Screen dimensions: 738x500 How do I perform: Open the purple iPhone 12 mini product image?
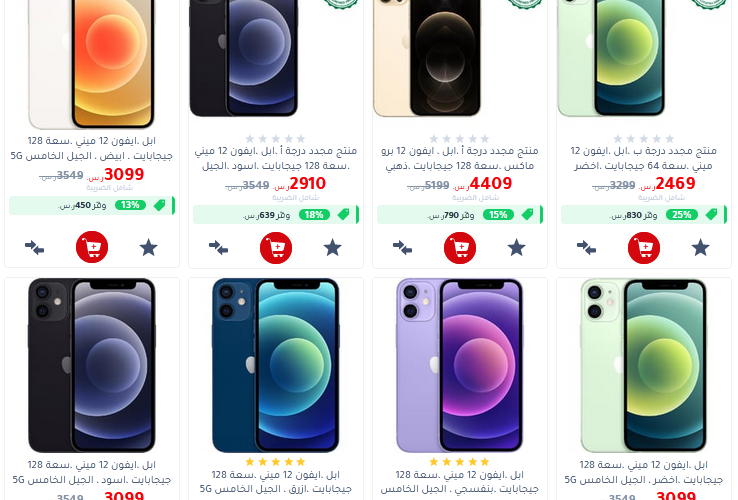point(460,365)
